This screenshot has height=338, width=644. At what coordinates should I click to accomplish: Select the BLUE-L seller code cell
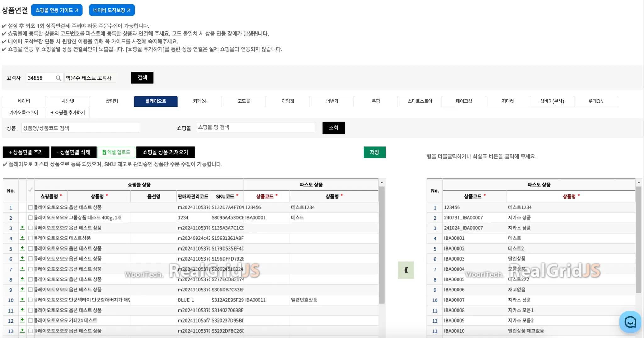194,300
